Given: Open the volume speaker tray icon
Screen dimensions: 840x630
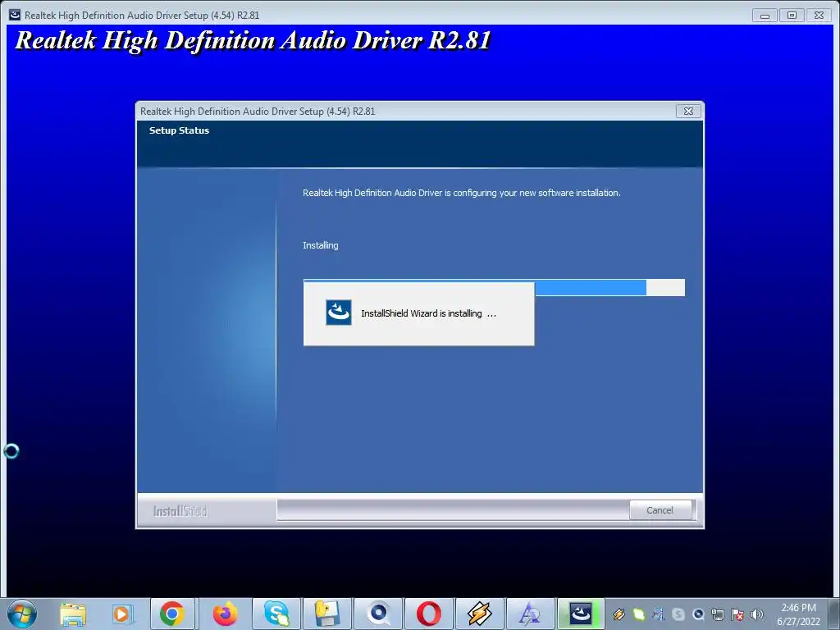Looking at the screenshot, I should coord(757,614).
